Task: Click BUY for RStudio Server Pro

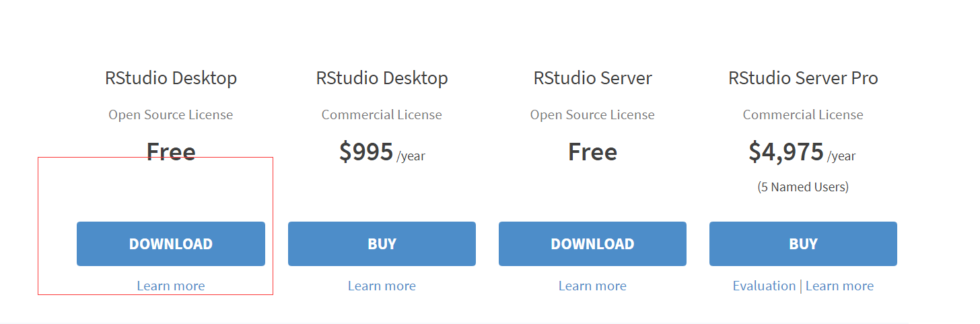Action: point(803,244)
